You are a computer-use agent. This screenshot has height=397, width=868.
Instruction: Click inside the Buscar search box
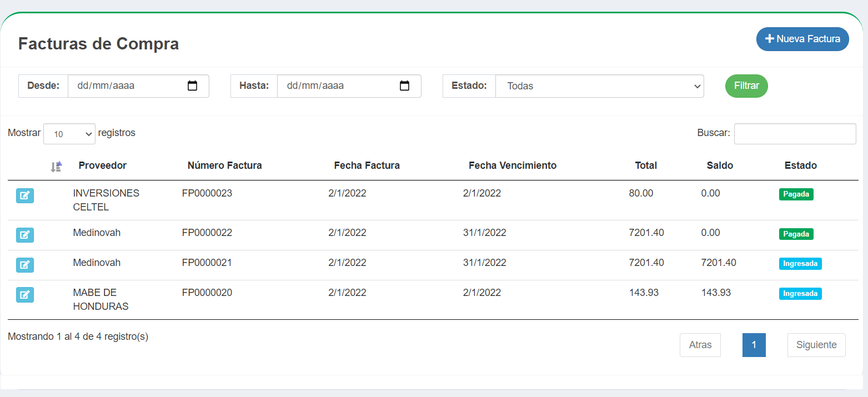coord(795,133)
